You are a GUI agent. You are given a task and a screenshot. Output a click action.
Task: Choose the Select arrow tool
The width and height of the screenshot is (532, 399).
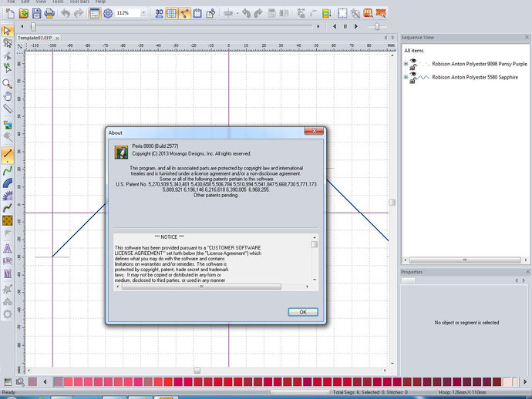7,31
